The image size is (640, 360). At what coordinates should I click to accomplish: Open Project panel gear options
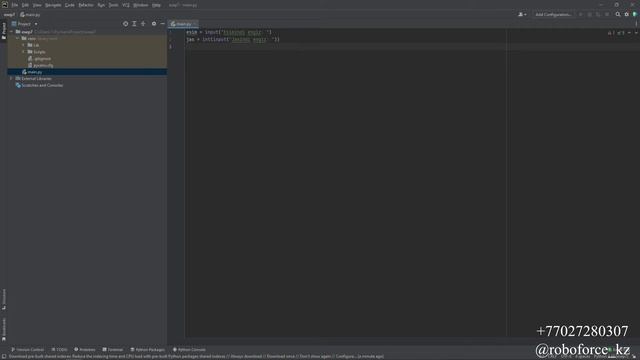(154, 24)
